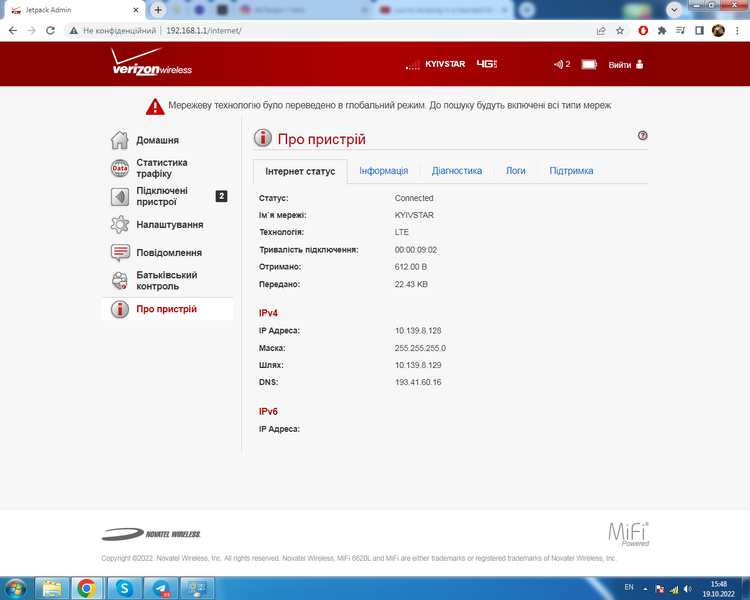The height and width of the screenshot is (600, 750).
Task: Click the help question mark icon
Action: pos(642,135)
